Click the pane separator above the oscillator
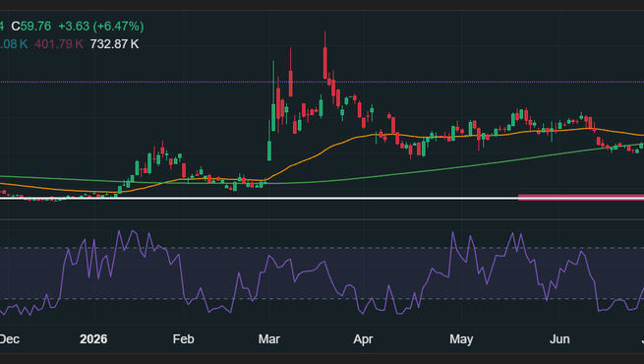Image resolution: width=644 pixels, height=364 pixels. [x=322, y=219]
